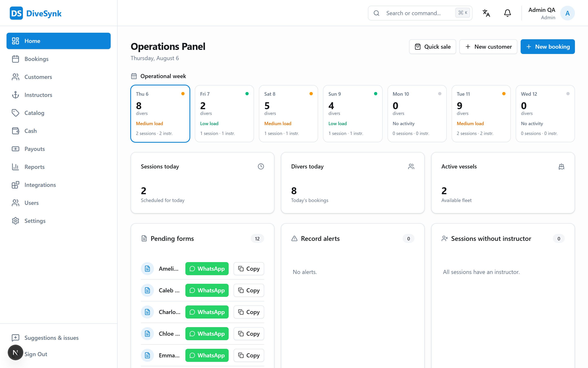Click the Quick sale button
The height and width of the screenshot is (368, 588).
(432, 47)
